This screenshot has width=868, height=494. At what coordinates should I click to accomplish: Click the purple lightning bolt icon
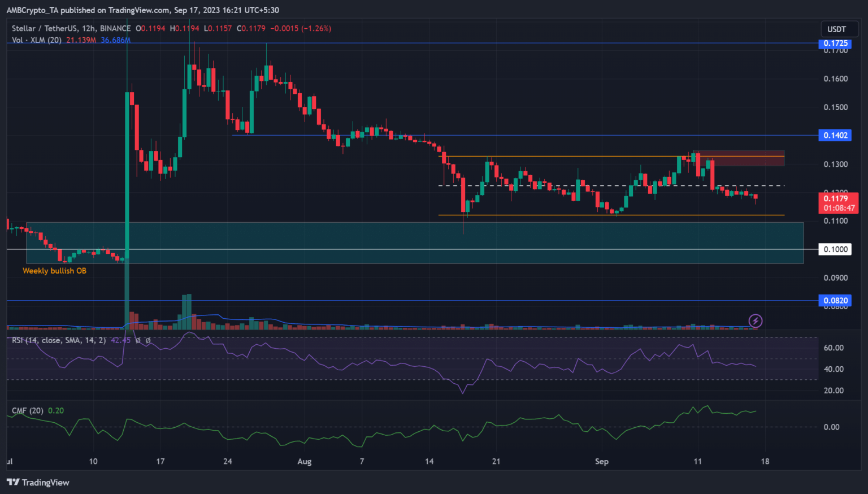[x=756, y=321]
